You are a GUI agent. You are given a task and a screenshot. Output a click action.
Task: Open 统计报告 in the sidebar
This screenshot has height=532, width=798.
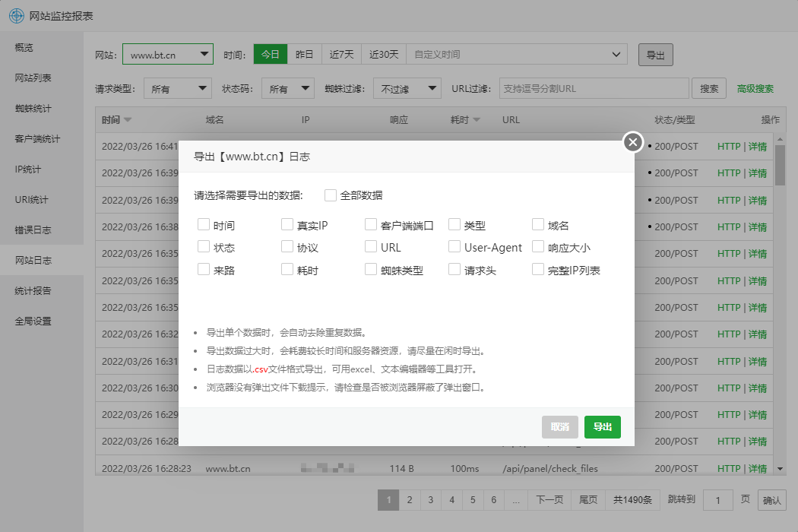[x=42, y=290]
